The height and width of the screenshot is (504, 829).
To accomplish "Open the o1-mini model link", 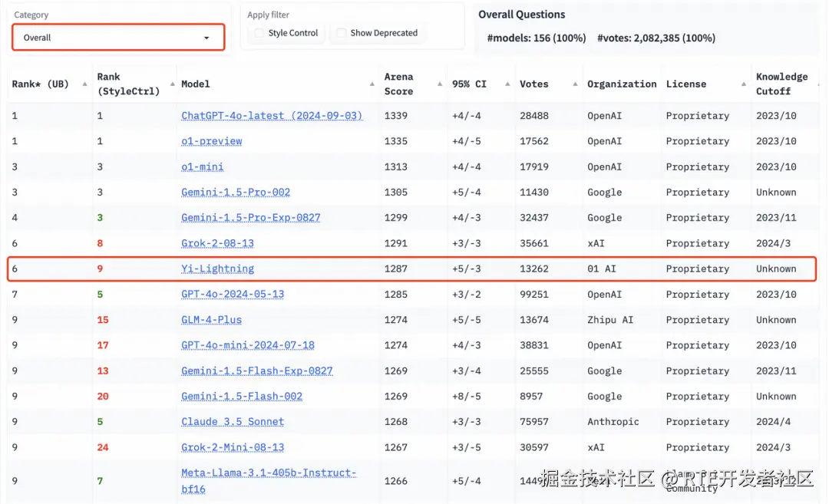I will coord(203,166).
